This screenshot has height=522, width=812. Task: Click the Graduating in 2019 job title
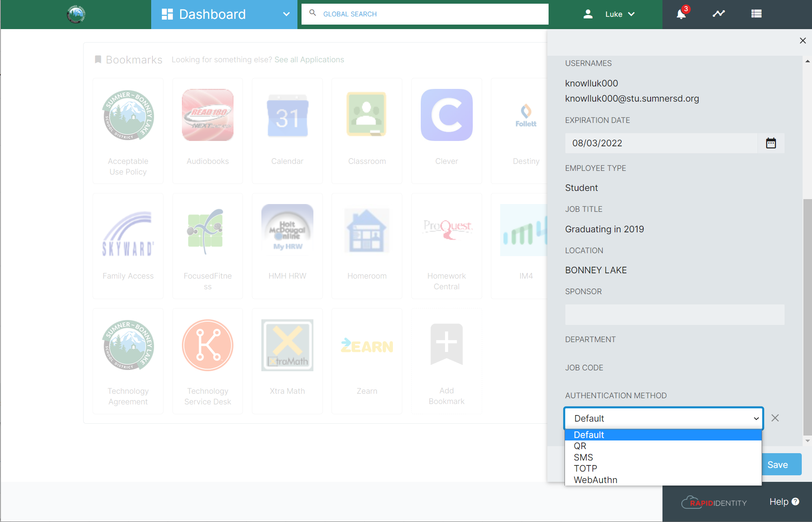(605, 229)
